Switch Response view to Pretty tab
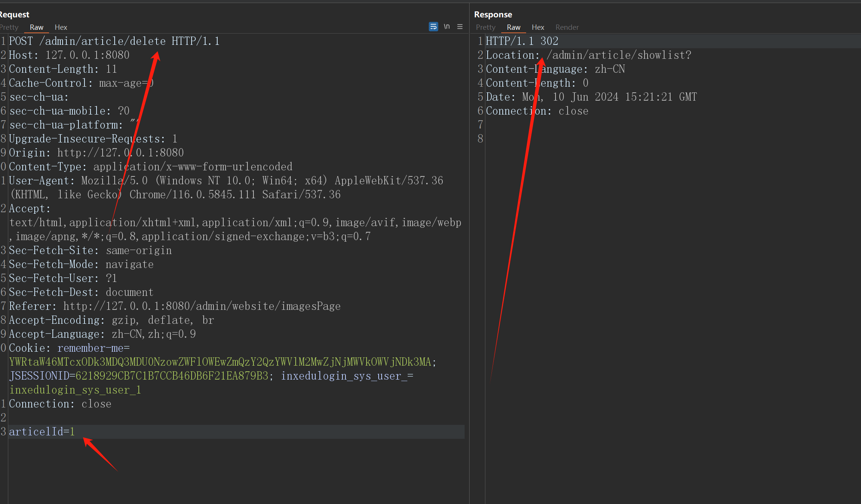The image size is (861, 504). click(485, 27)
